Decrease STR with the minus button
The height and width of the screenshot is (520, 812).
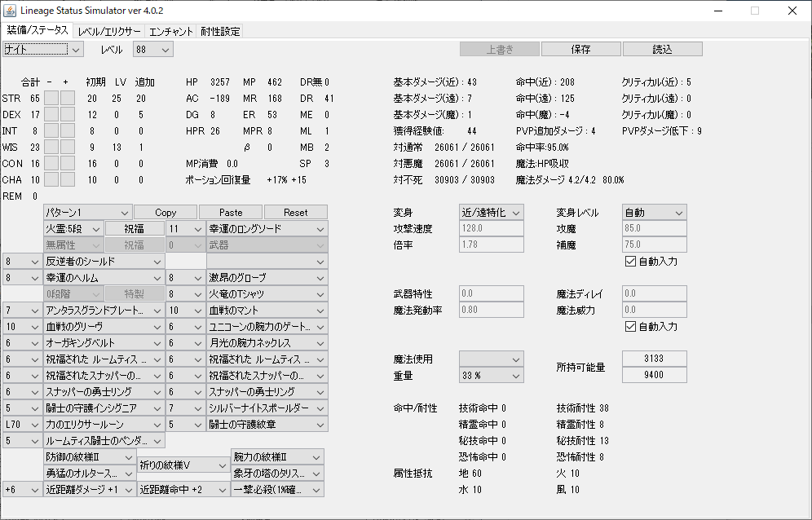(x=51, y=99)
